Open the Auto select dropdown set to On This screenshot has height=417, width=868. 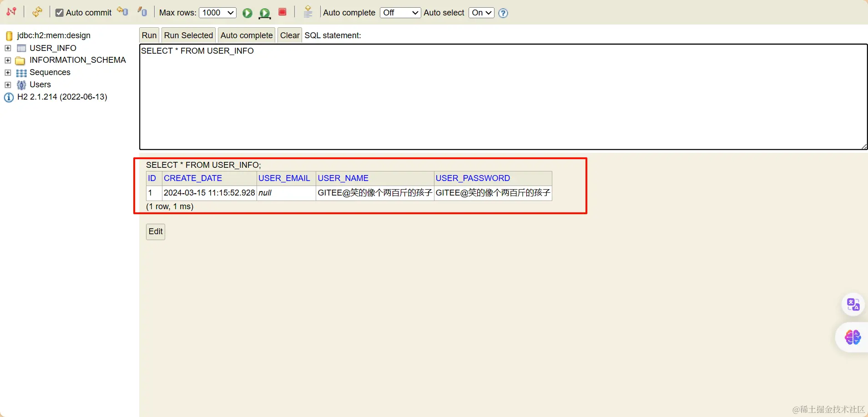point(481,13)
